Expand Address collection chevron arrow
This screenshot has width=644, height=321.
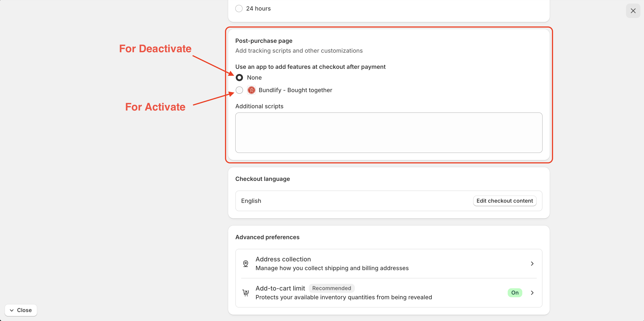pos(532,264)
